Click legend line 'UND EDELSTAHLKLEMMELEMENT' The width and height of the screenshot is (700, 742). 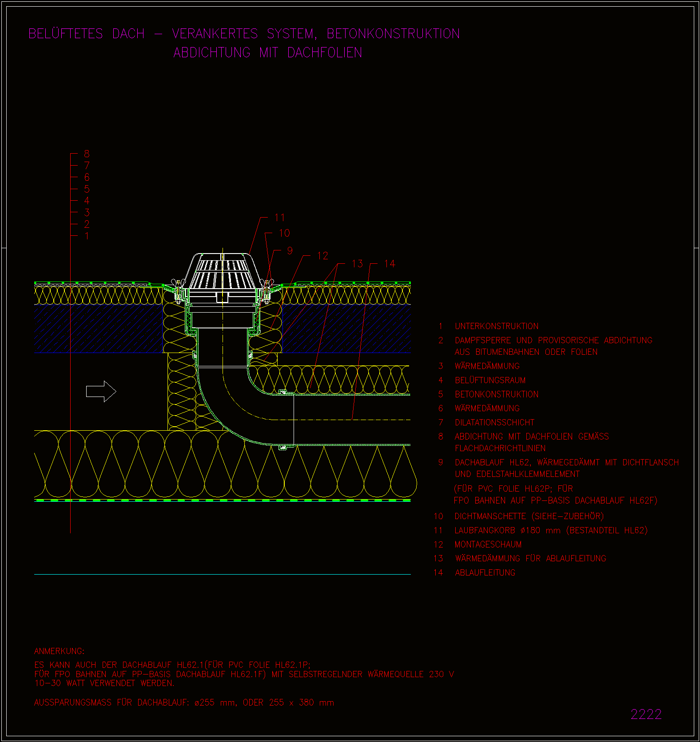pos(517,474)
